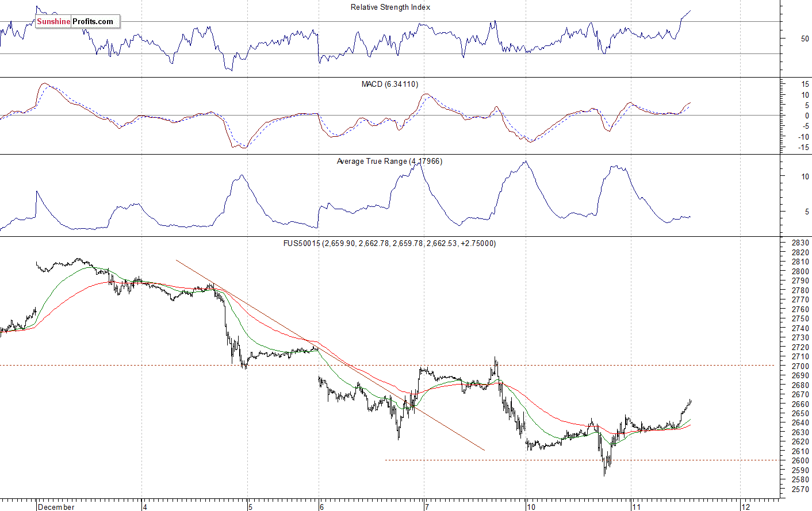812x511 pixels.
Task: Click date axis label 4
Action: pos(145,507)
